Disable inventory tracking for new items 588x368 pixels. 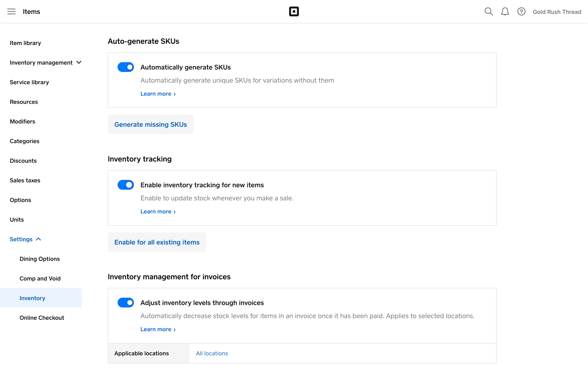126,185
